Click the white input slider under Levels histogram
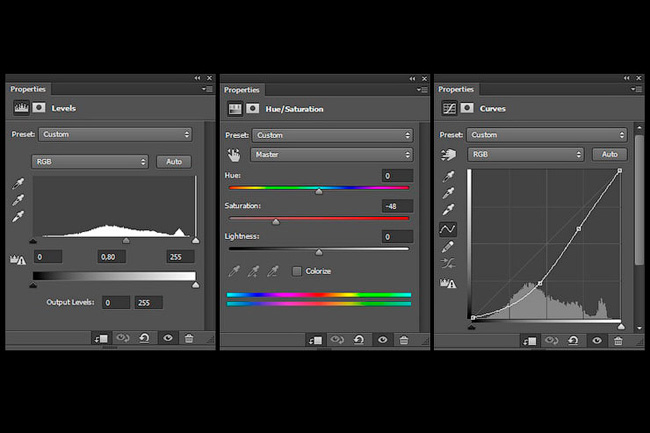650x433 pixels. pyautogui.click(x=196, y=241)
